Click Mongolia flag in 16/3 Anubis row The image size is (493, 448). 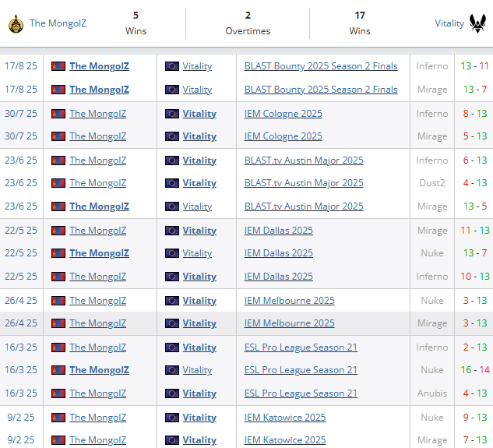click(58, 393)
